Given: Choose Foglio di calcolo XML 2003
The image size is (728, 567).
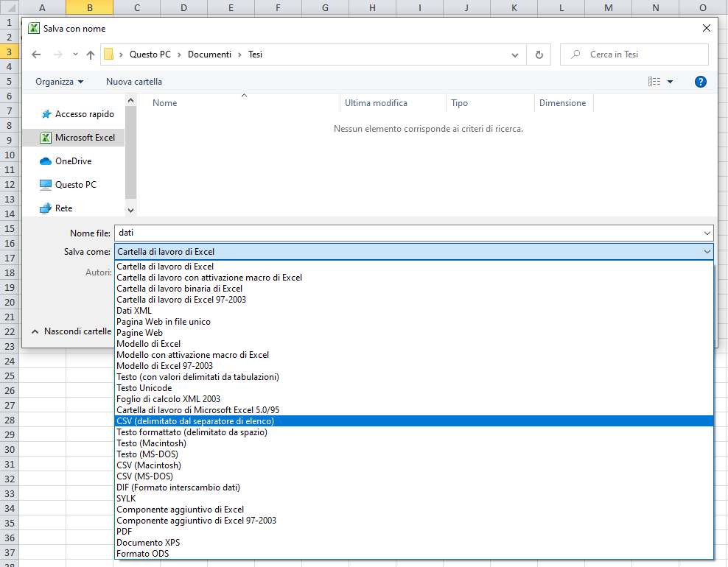Looking at the screenshot, I should [413, 399].
